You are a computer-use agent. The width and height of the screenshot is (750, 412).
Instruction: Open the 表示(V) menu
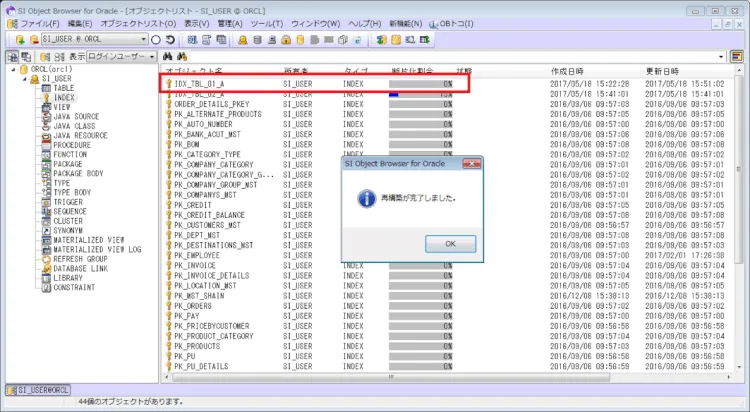pos(197,23)
